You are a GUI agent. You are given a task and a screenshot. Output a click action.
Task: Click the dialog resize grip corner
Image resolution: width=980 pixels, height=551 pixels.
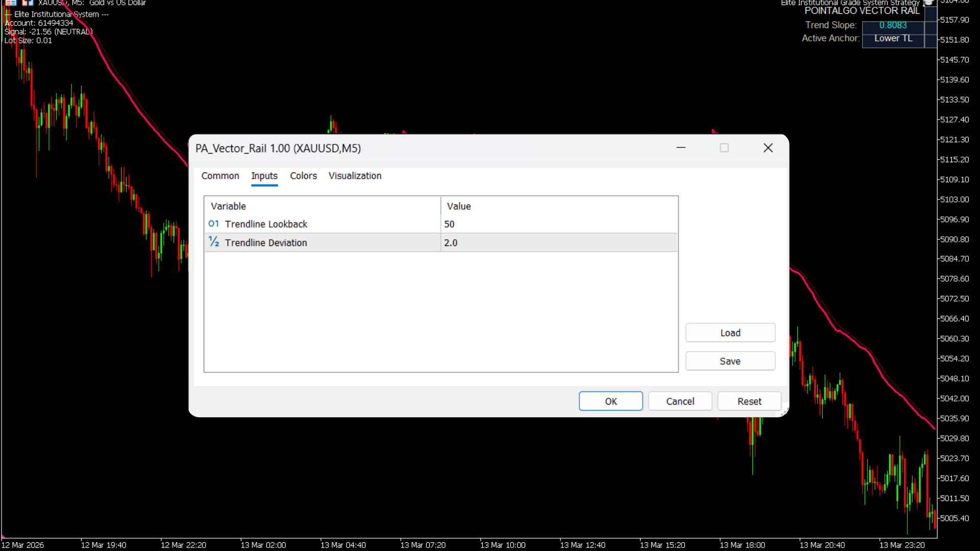pyautogui.click(x=784, y=412)
